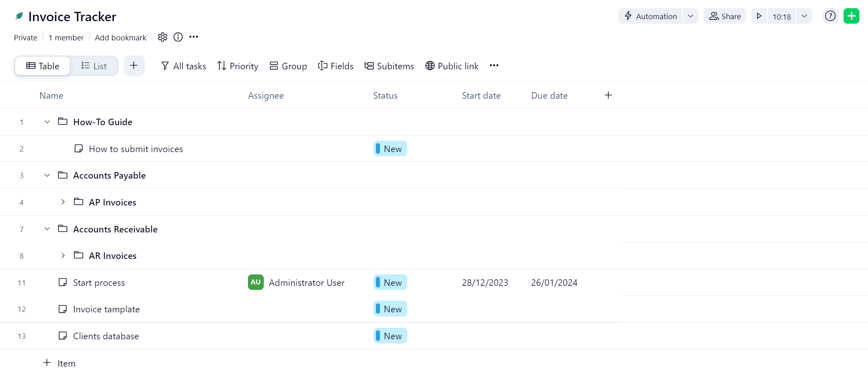
Task: Expand the AR Invoices folder
Action: (x=63, y=256)
